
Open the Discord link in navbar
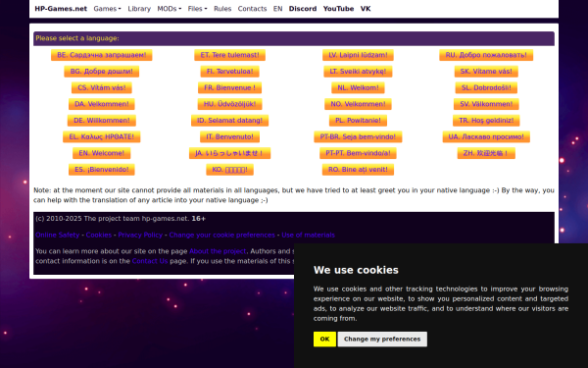click(x=303, y=9)
